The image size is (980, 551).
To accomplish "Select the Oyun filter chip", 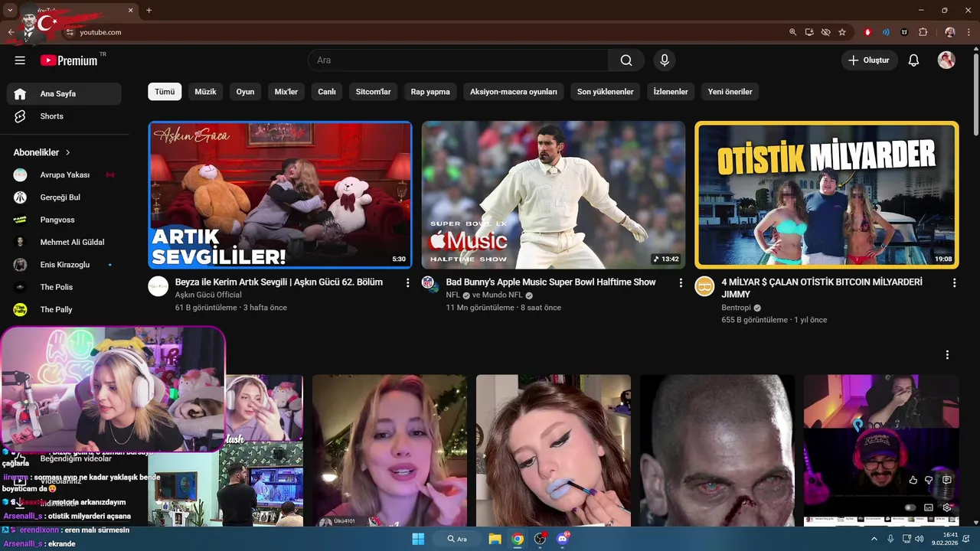I will 245,92.
